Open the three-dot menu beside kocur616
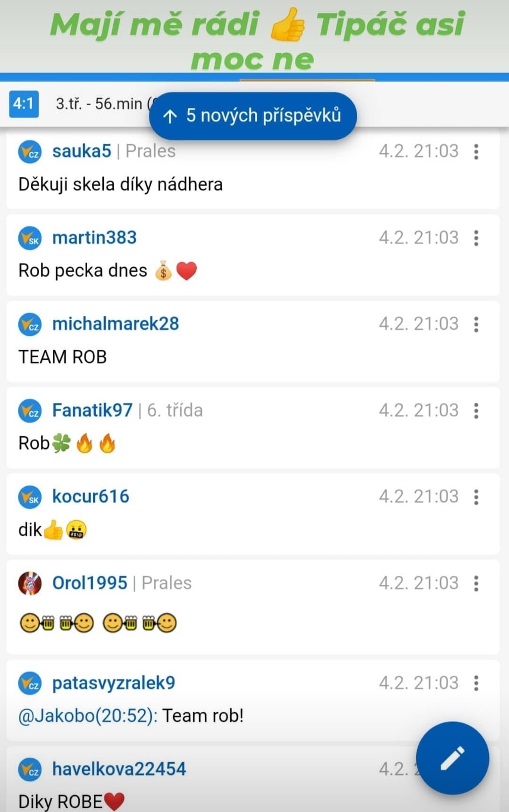The width and height of the screenshot is (509, 812). pyautogui.click(x=476, y=497)
